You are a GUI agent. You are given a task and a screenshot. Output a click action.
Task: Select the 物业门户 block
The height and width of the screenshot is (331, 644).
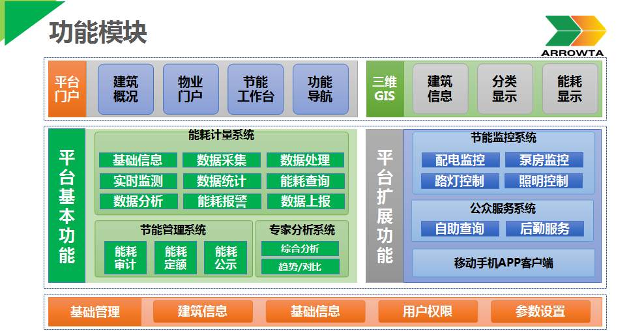[190, 89]
